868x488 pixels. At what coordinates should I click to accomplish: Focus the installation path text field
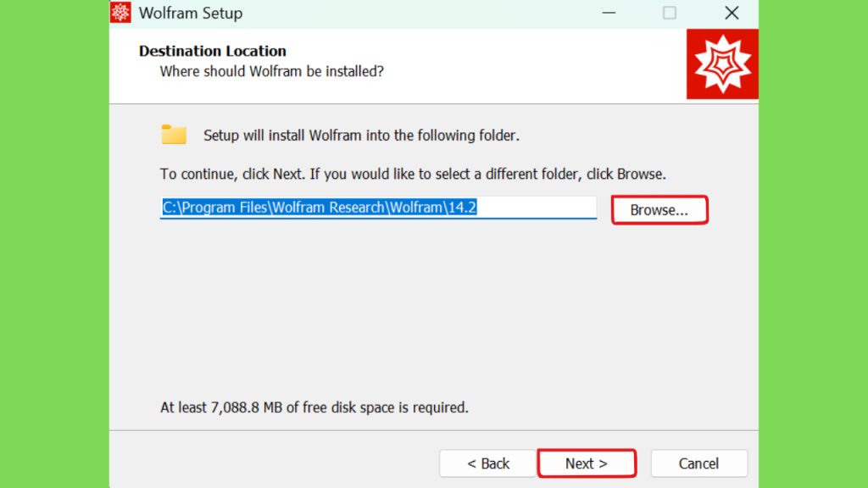(x=379, y=208)
